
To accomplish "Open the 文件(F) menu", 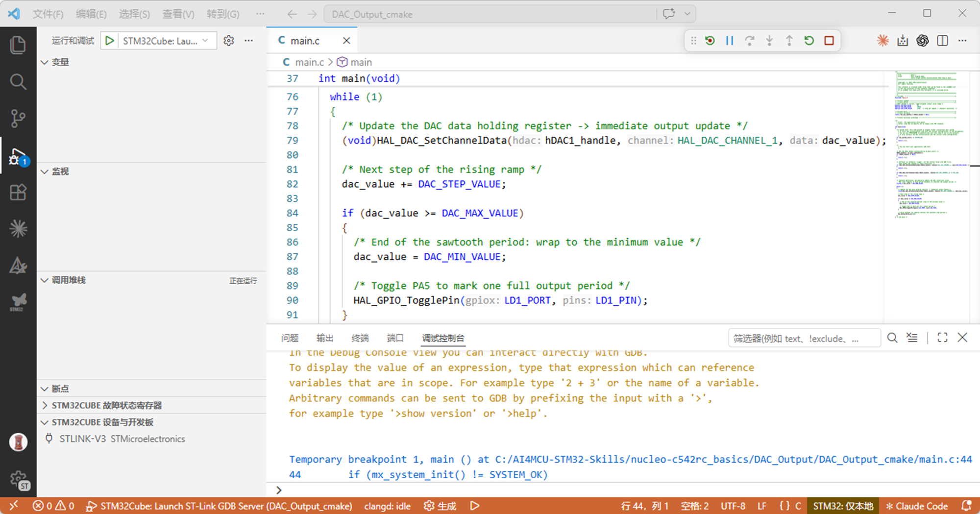I will (x=48, y=14).
